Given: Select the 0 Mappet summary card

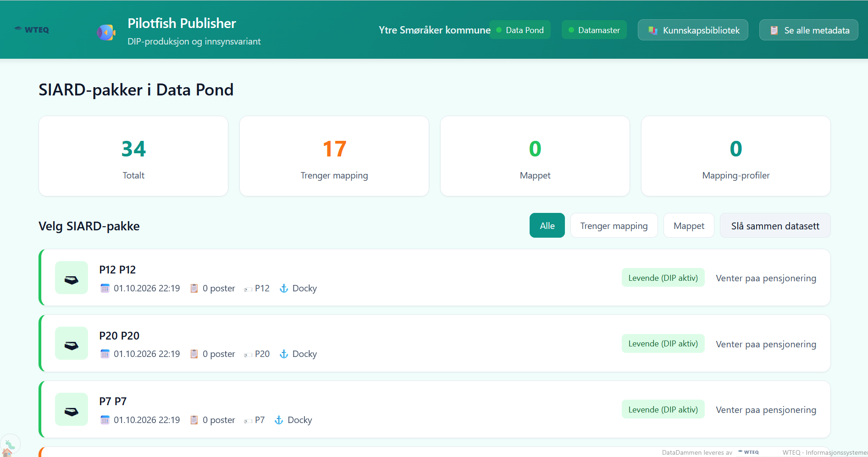Looking at the screenshot, I should tap(535, 156).
